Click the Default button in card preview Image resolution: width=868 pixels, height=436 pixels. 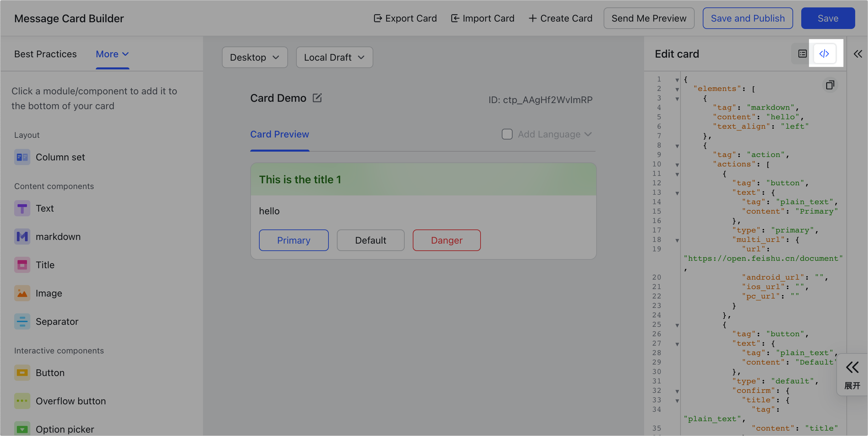tap(371, 240)
